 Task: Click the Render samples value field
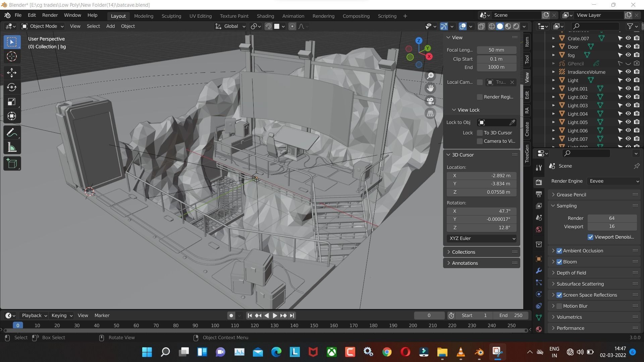[612, 219]
